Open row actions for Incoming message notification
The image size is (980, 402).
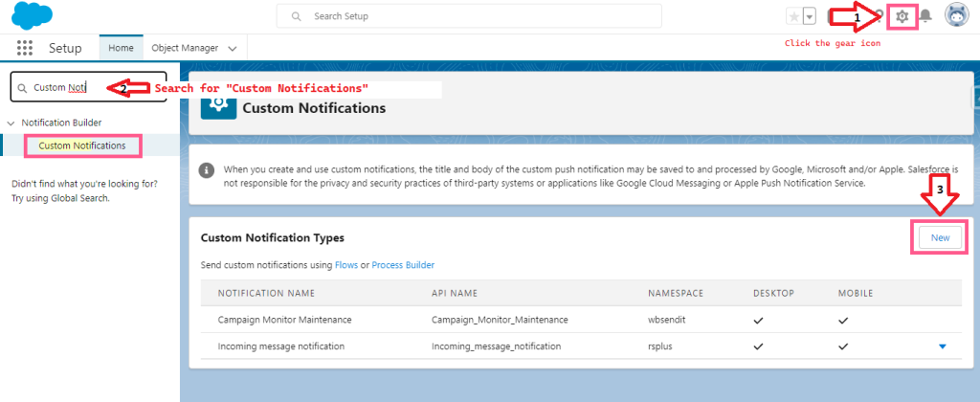click(943, 346)
